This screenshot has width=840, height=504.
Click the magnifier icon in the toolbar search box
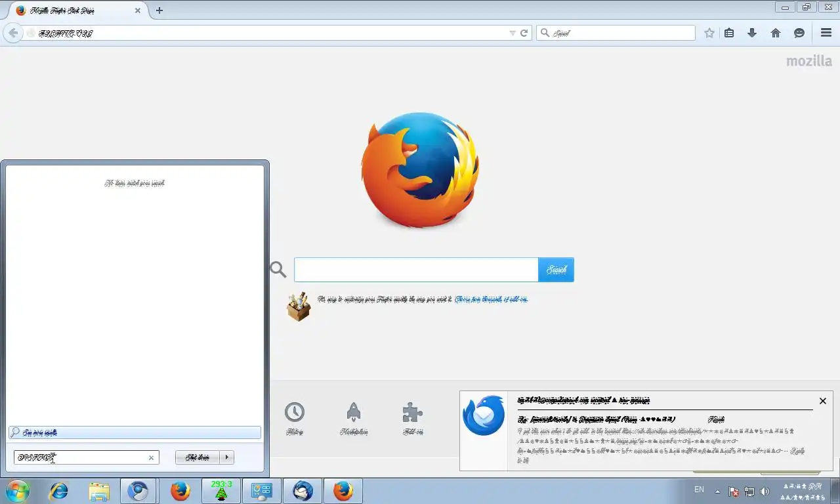pyautogui.click(x=544, y=33)
